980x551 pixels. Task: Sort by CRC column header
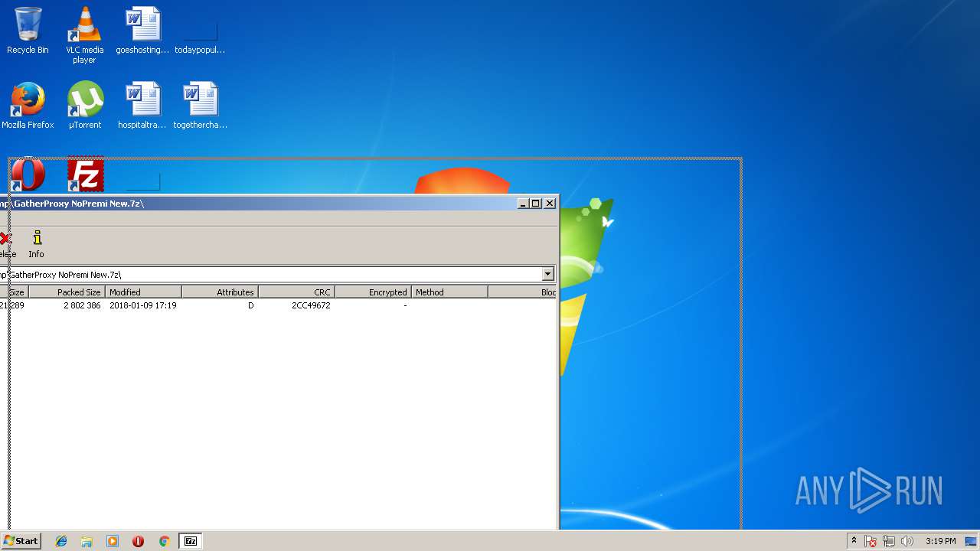coord(296,292)
